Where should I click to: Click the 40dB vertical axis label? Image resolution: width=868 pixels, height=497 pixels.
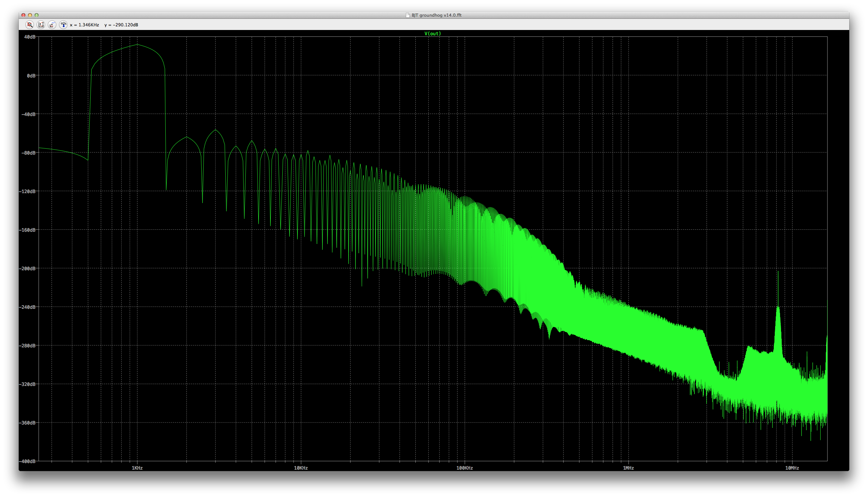(x=30, y=37)
